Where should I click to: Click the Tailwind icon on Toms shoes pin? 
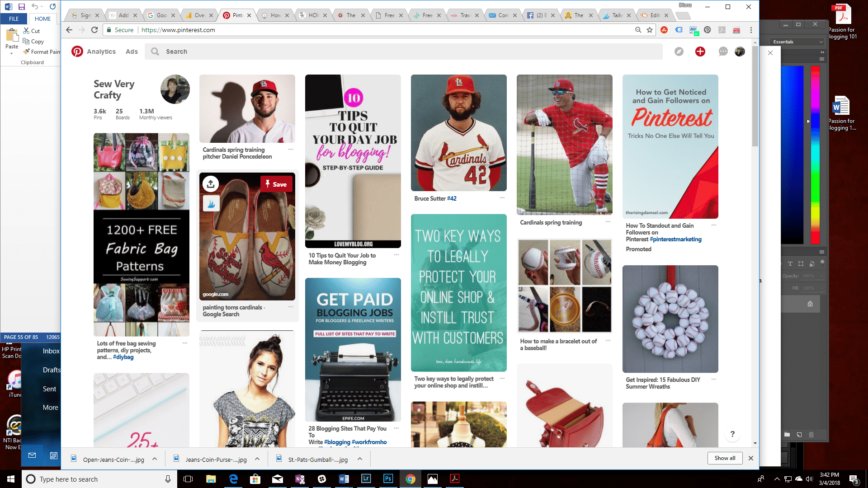(x=211, y=203)
